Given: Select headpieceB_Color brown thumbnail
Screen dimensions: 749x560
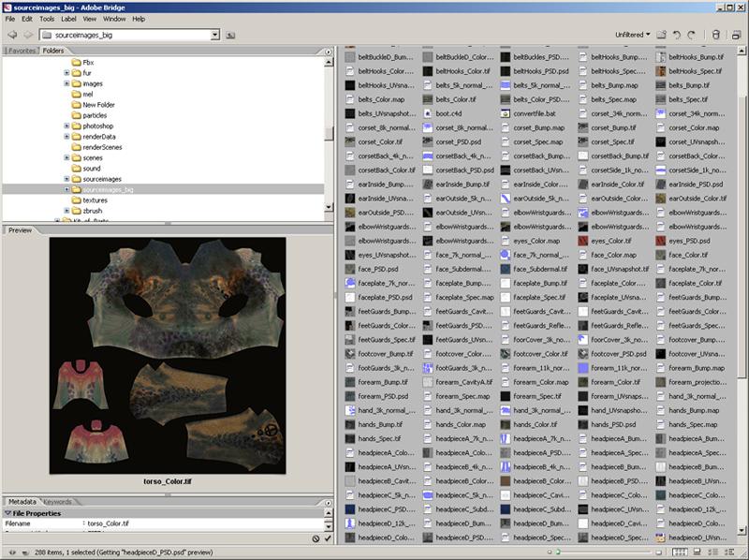Looking at the screenshot, I should coord(505,481).
